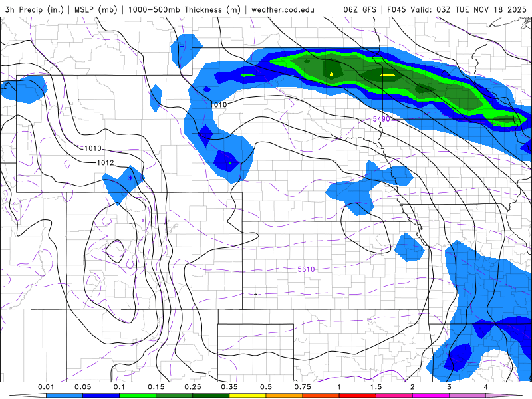Click the 0.05 legend value
Image resolution: width=532 pixels, height=399 pixels.
click(82, 387)
